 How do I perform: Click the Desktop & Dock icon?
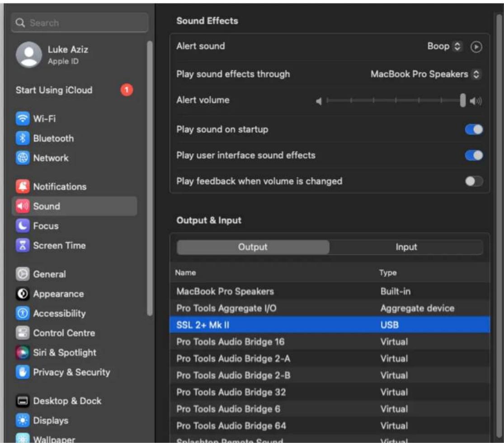pos(23,401)
